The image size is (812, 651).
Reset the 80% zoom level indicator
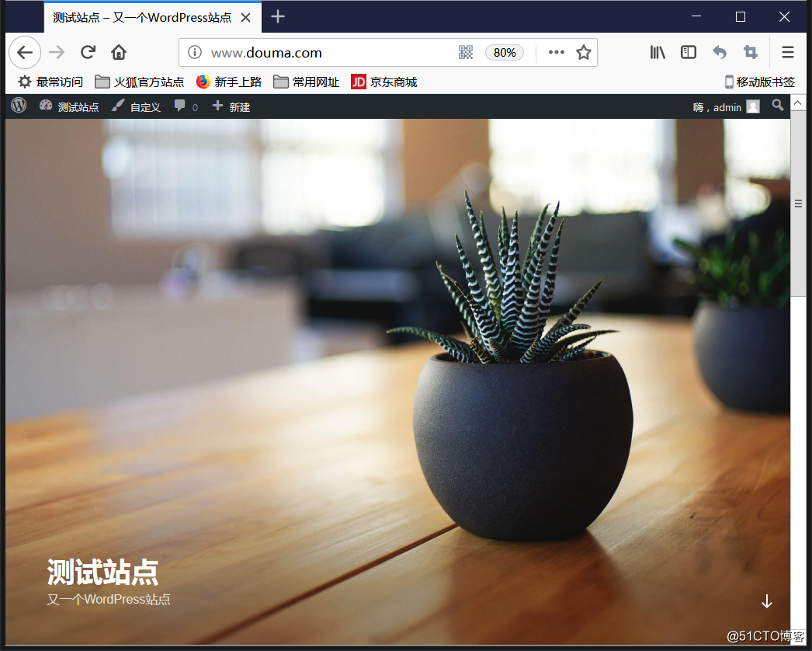505,52
